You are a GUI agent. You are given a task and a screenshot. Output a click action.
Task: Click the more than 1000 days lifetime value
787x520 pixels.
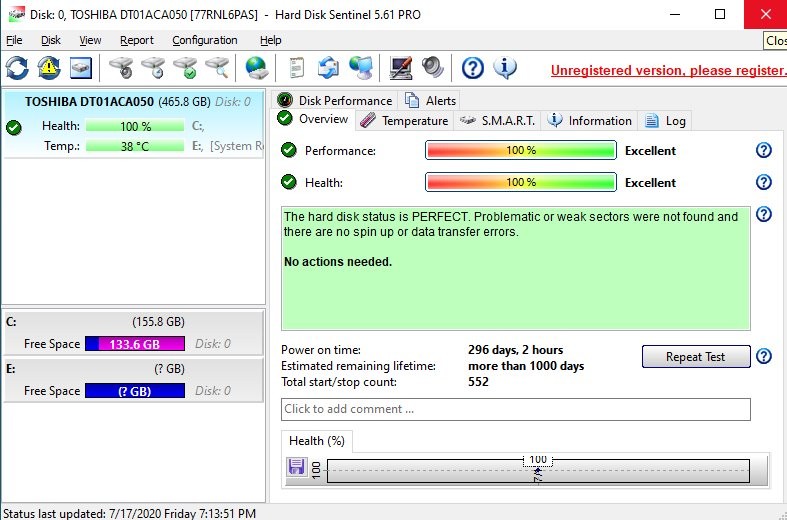(x=526, y=366)
